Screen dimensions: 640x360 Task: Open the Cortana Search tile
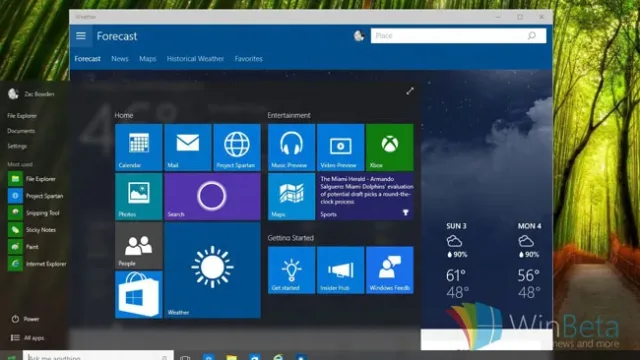[x=212, y=196]
